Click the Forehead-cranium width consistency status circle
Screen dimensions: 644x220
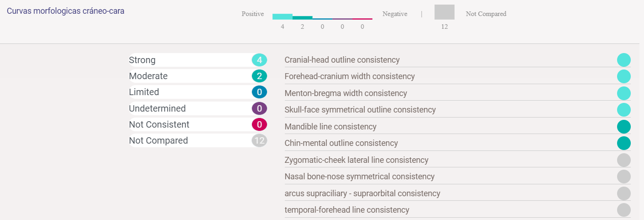(623, 76)
